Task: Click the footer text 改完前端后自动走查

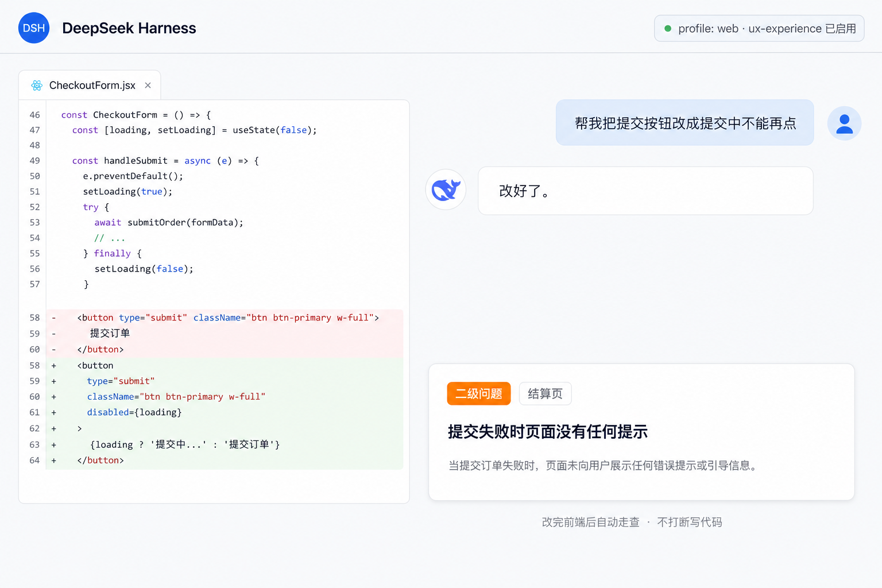Action: pyautogui.click(x=590, y=522)
